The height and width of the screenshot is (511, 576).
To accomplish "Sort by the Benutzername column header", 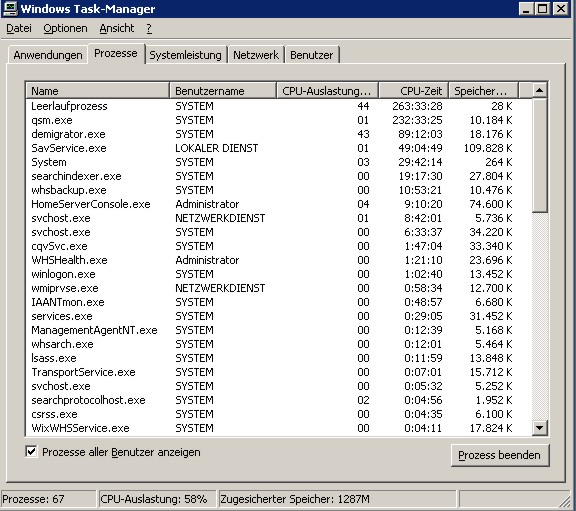I will (x=223, y=91).
